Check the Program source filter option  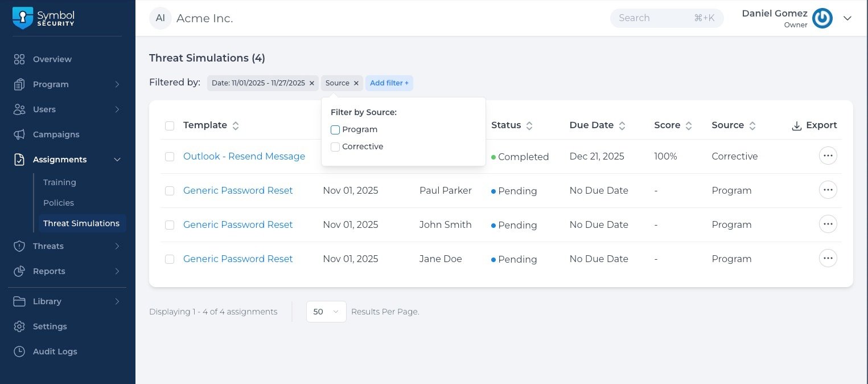pos(335,130)
